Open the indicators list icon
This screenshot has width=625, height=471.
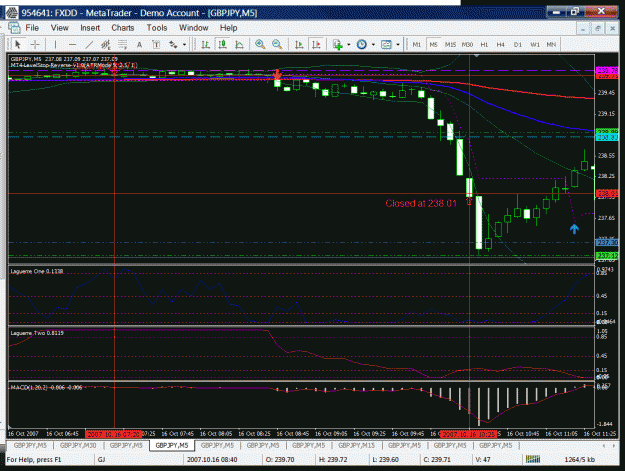338,45
